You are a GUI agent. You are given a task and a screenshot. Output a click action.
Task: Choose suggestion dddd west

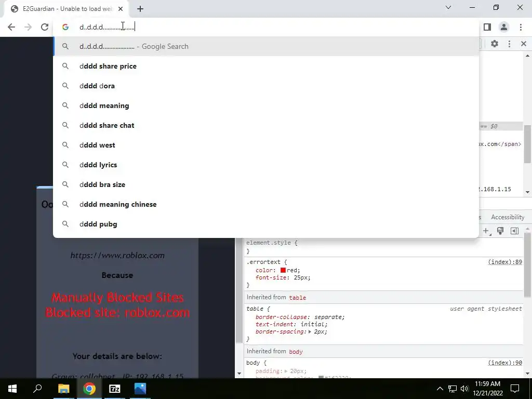click(x=266, y=145)
